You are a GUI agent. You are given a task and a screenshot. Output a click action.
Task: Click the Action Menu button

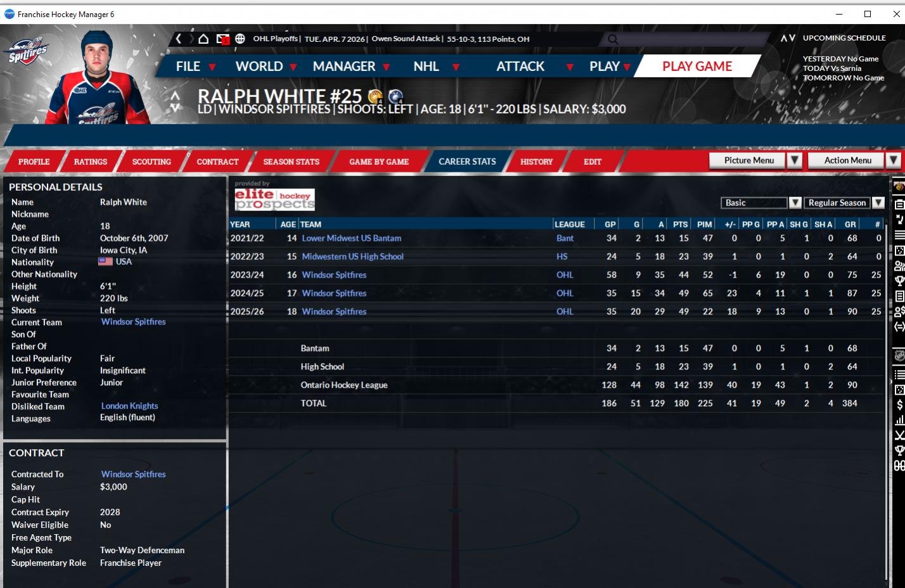(x=847, y=160)
